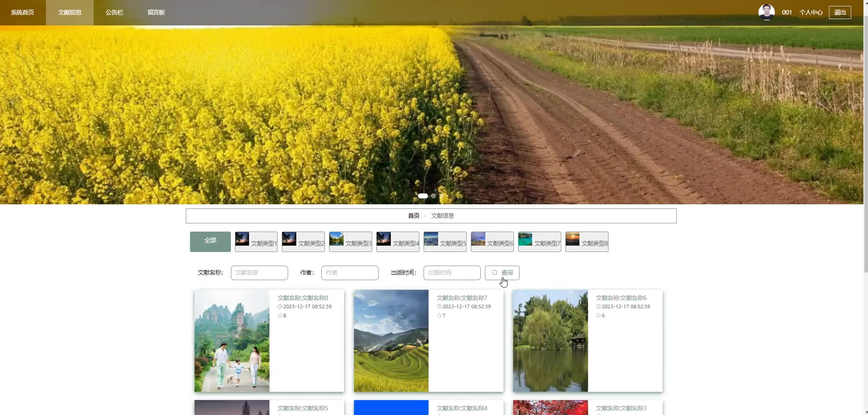This screenshot has height=415, width=868.
Task: Click the title 文献名称:文献名称4
Action: [x=462, y=408]
